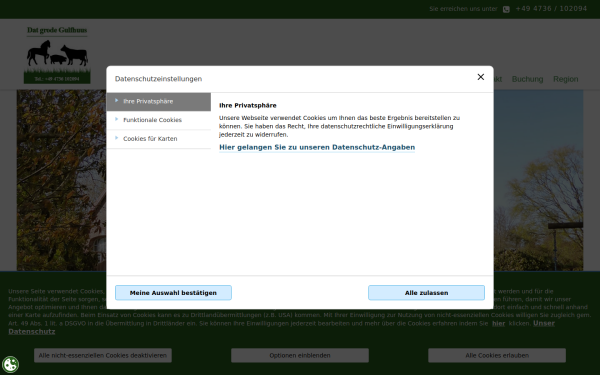Viewport: 600px width, 375px height.
Task: Click arrow icon beside Funktionale Cookies
Action: pyautogui.click(x=117, y=119)
